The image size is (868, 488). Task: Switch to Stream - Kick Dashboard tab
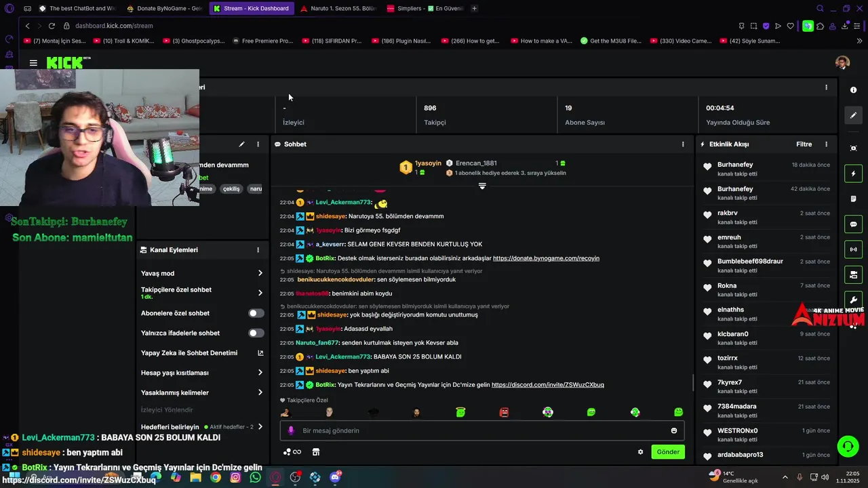tap(252, 8)
